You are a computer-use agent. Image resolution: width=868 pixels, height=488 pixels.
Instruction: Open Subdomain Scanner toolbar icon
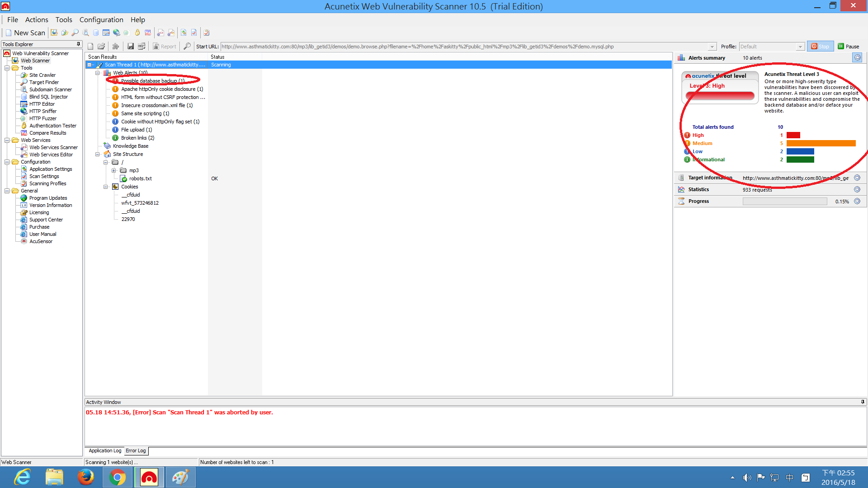point(85,33)
